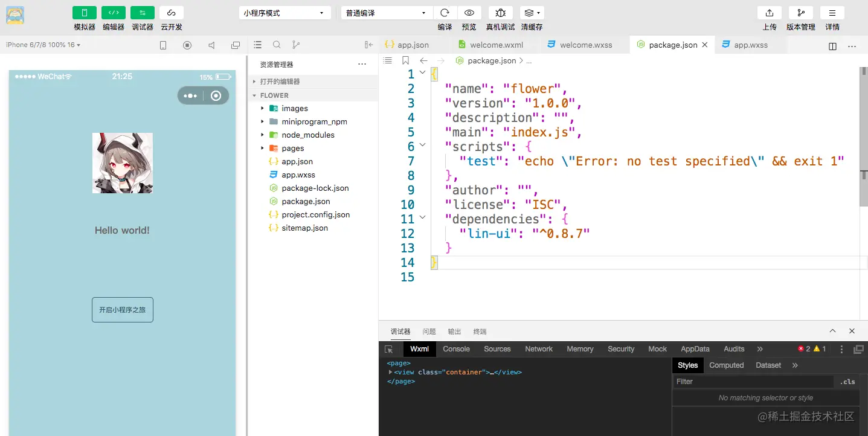This screenshot has height=436, width=868.
Task: Tap the 开启小程序之旅 button in the simulator
Action: click(123, 310)
